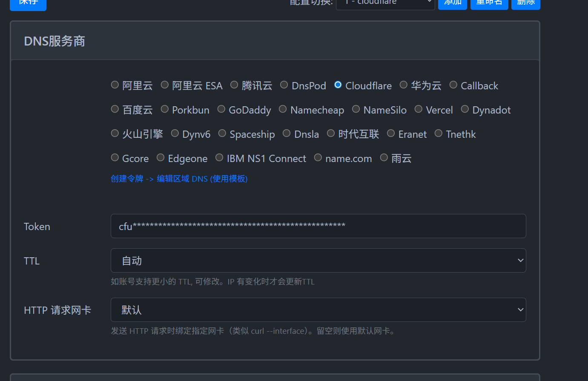Open the TTL dropdown showing 自动
588x381 pixels.
point(318,260)
